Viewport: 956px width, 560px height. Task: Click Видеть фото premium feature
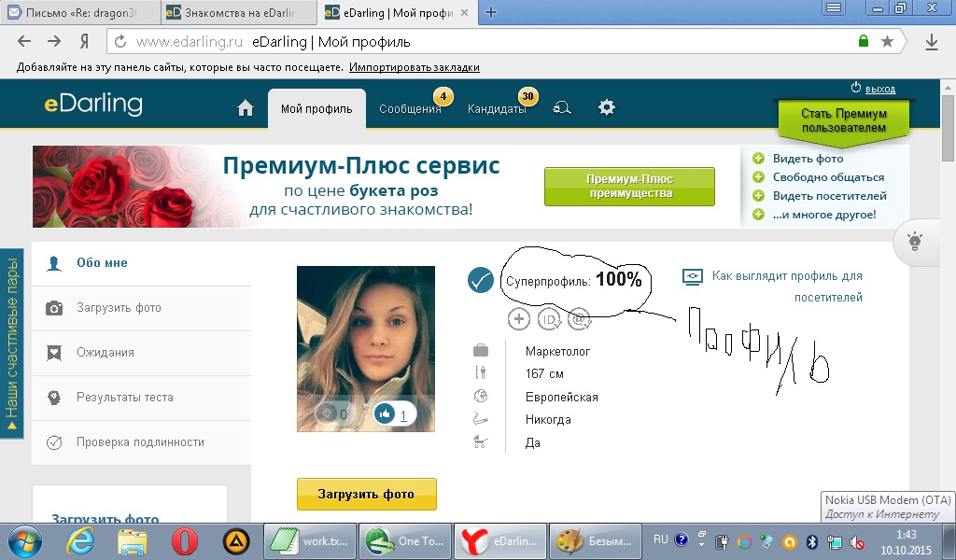click(x=808, y=159)
